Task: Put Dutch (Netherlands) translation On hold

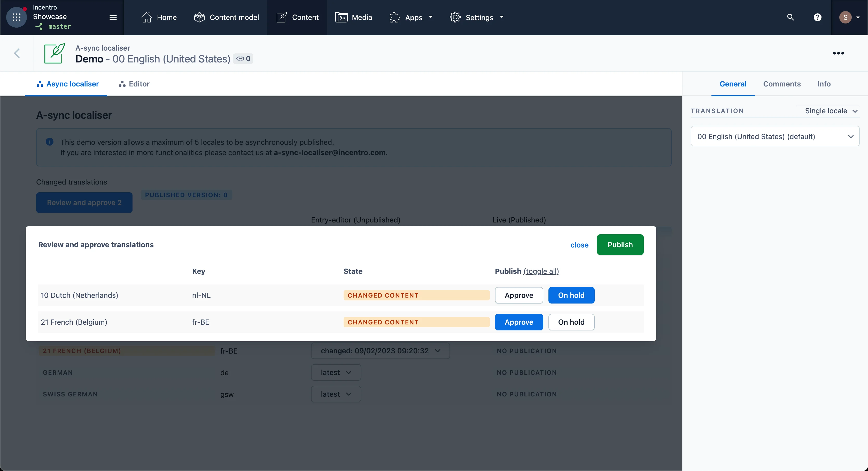Action: 571,295
